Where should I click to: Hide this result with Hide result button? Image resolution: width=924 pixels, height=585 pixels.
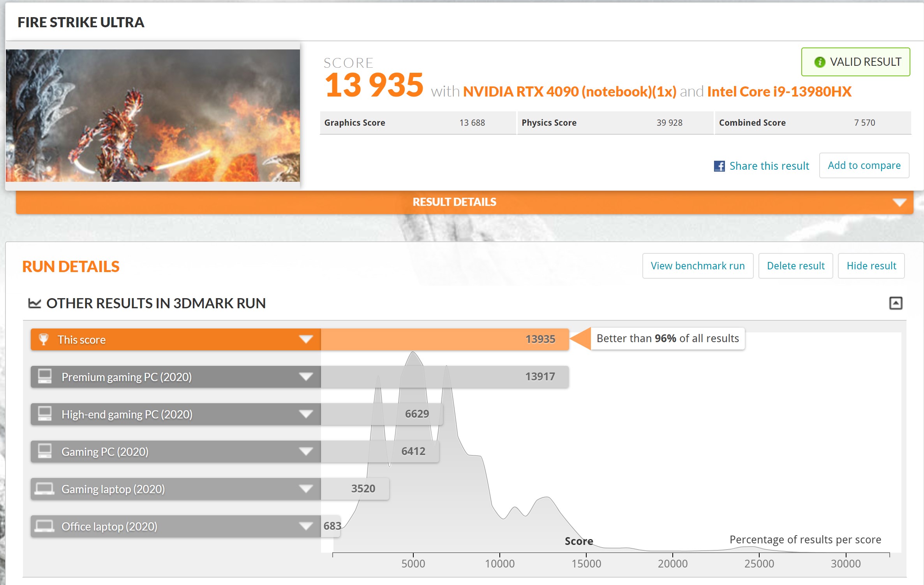click(871, 266)
